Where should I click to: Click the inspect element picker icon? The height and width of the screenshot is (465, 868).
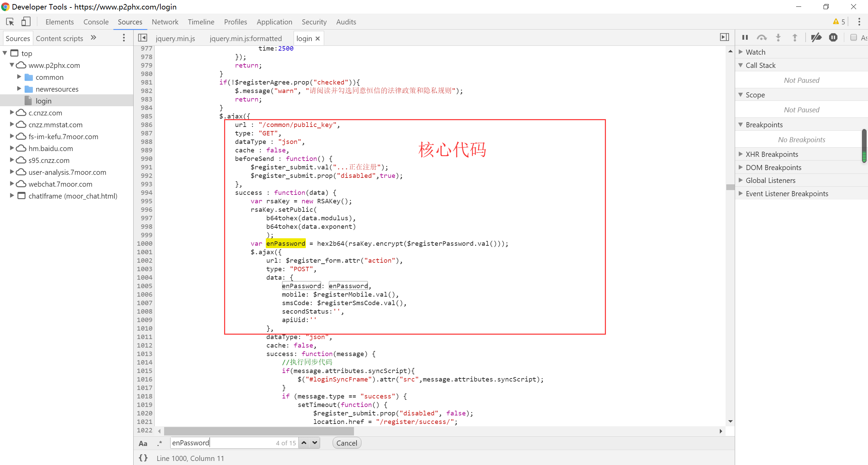tap(10, 22)
